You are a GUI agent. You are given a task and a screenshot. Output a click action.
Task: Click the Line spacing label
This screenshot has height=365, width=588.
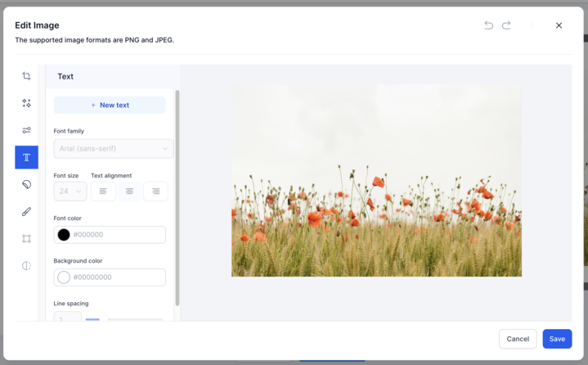(x=71, y=303)
